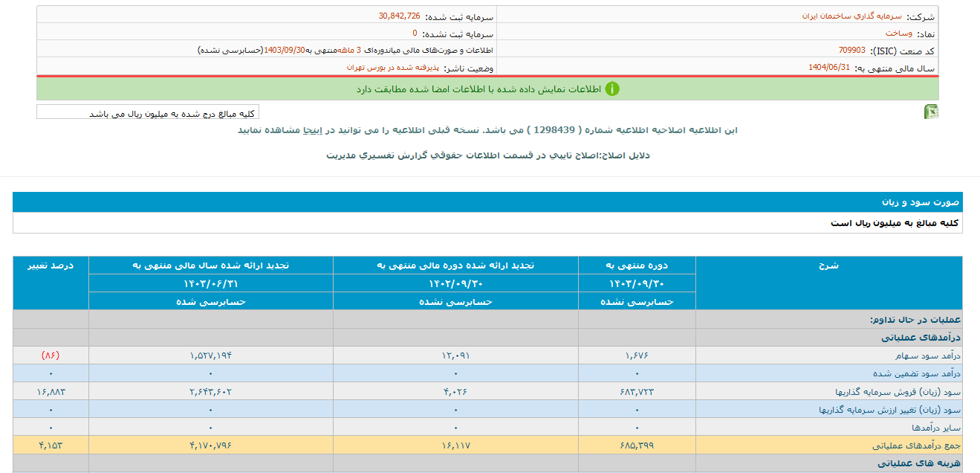Click the green information icon in confirmation banner
The height and width of the screenshot is (473, 980).
pos(611,89)
